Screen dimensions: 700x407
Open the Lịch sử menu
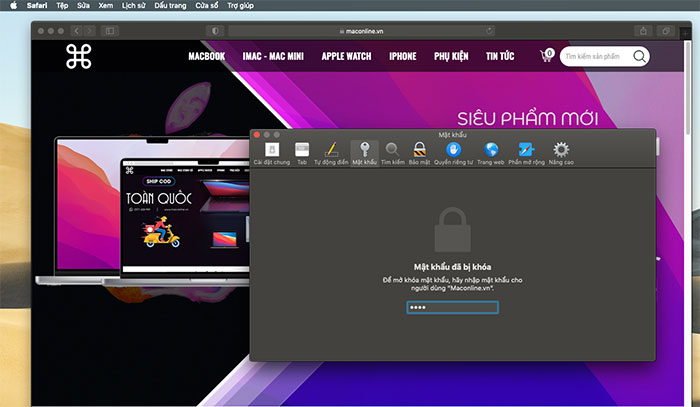click(x=133, y=5)
